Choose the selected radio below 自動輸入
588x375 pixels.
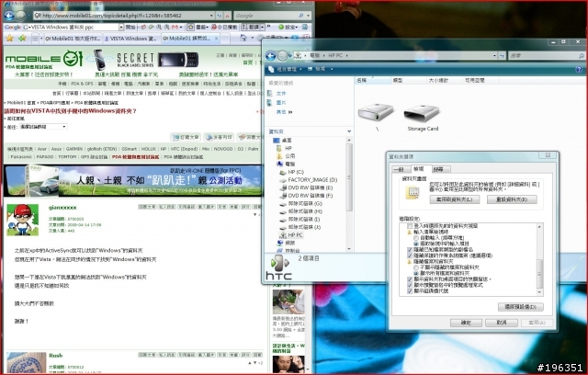416,244
